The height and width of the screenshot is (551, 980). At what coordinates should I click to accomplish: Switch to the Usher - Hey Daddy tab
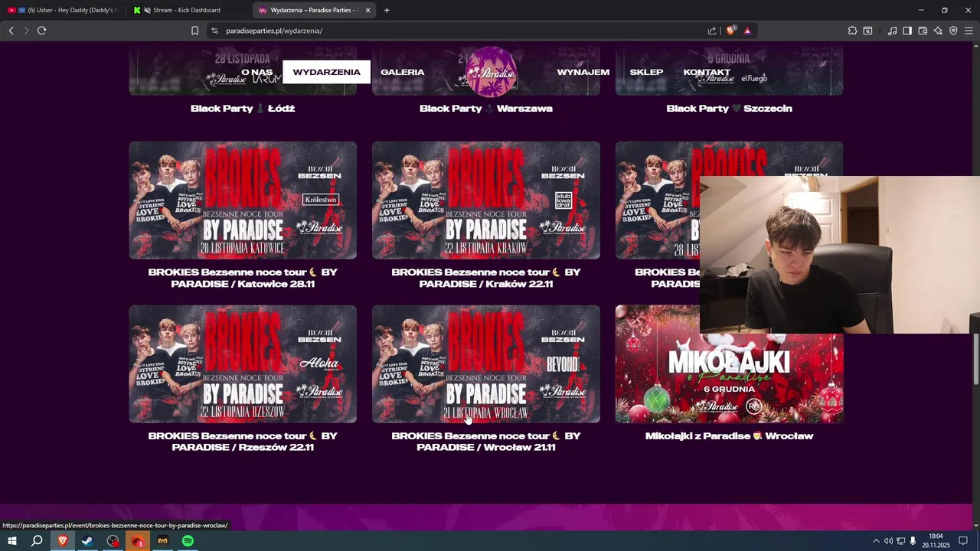tap(63, 10)
